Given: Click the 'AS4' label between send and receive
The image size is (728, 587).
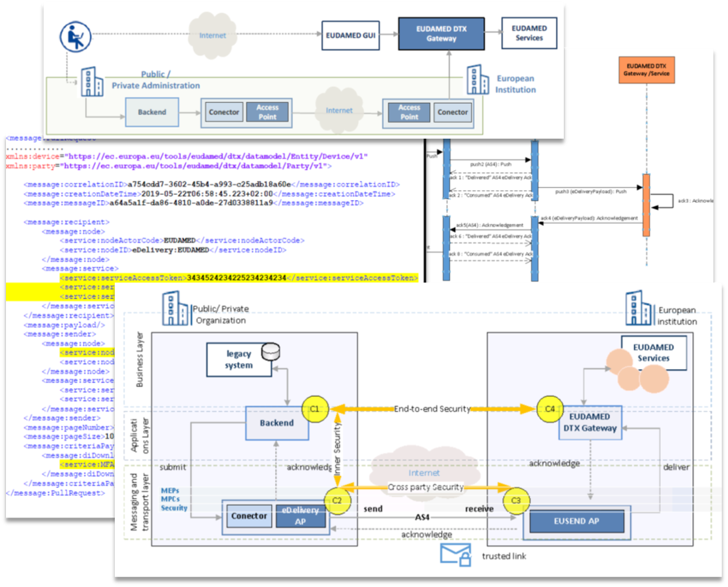Looking at the screenshot, I should point(422,517).
